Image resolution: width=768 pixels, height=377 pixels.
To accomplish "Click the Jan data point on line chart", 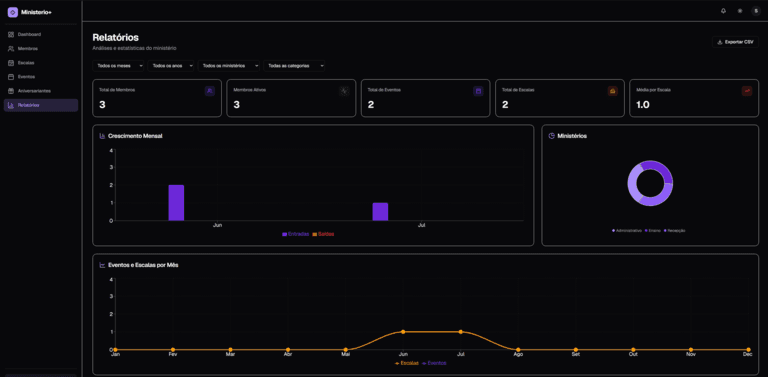I will 115,350.
